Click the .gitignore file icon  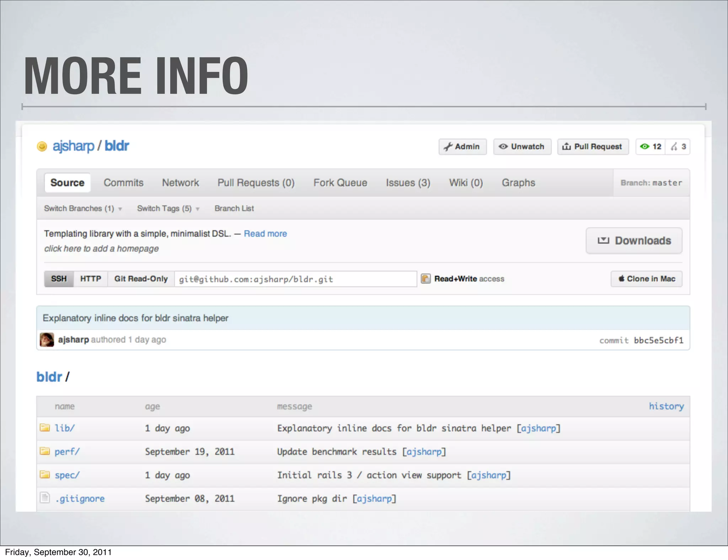tap(45, 497)
